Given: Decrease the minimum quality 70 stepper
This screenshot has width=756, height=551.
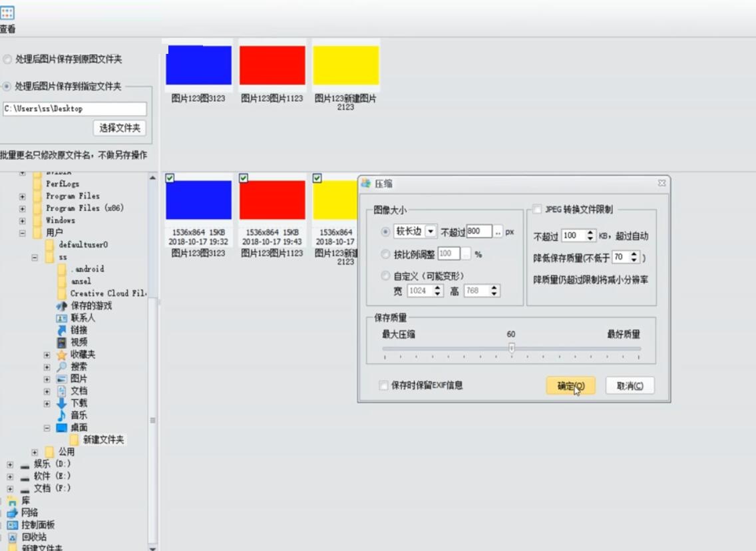Looking at the screenshot, I should (x=634, y=260).
